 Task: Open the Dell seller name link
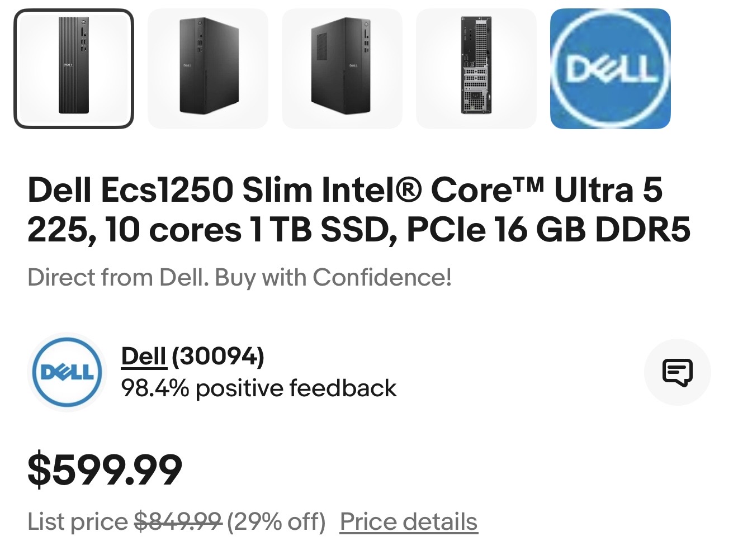144,357
